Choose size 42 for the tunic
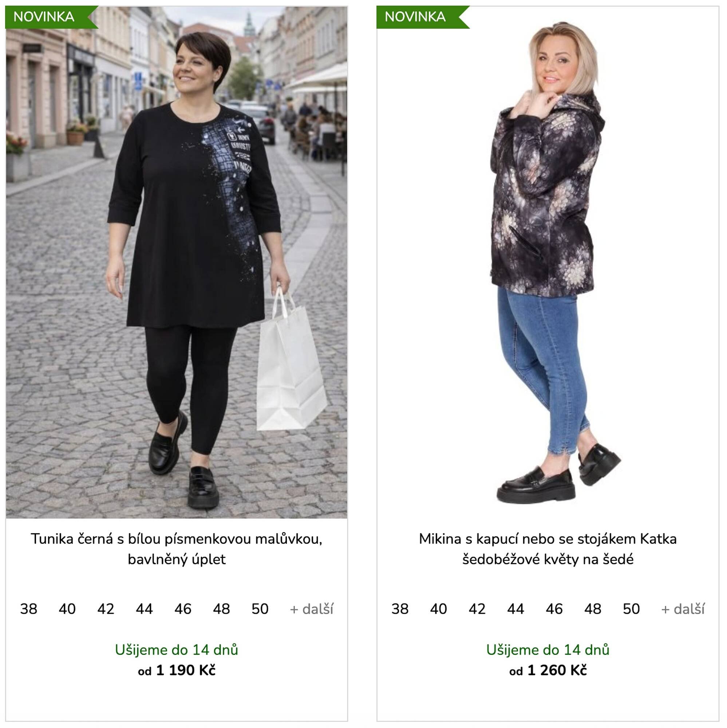The image size is (727, 728). click(106, 609)
